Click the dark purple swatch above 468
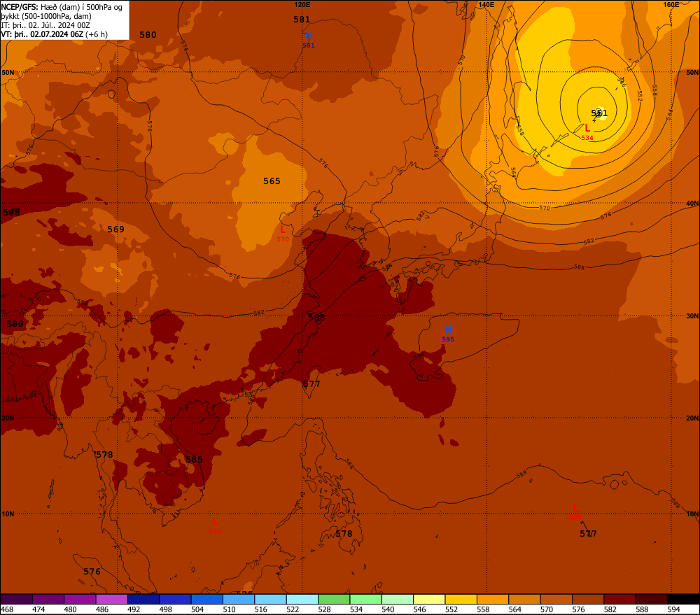700x615 pixels. [x=17, y=600]
